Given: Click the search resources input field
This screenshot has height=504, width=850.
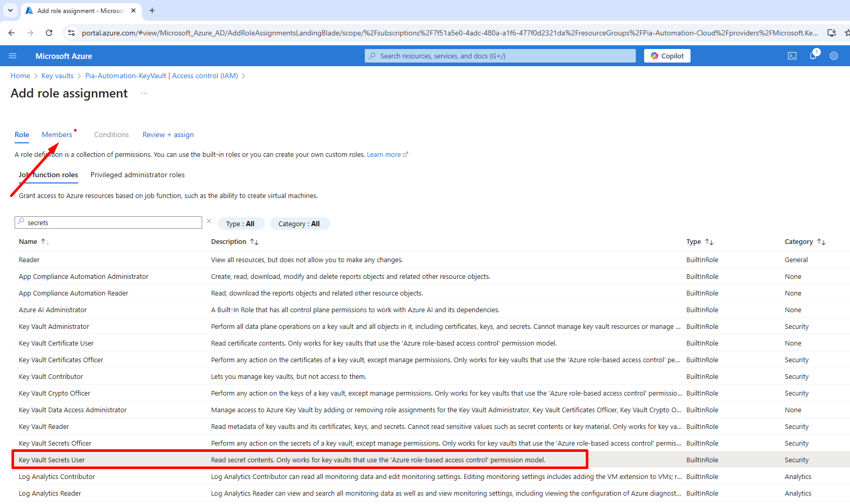Looking at the screenshot, I should [500, 56].
